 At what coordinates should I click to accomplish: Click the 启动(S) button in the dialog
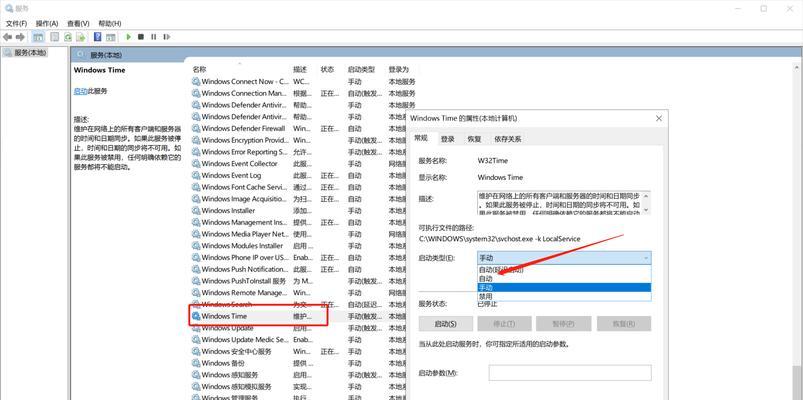(x=446, y=324)
